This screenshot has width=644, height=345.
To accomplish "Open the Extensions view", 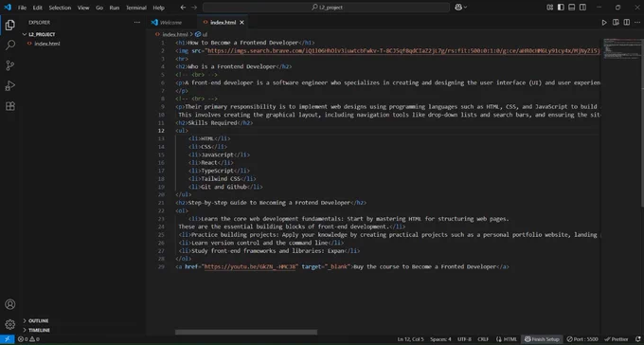I will pos(9,106).
